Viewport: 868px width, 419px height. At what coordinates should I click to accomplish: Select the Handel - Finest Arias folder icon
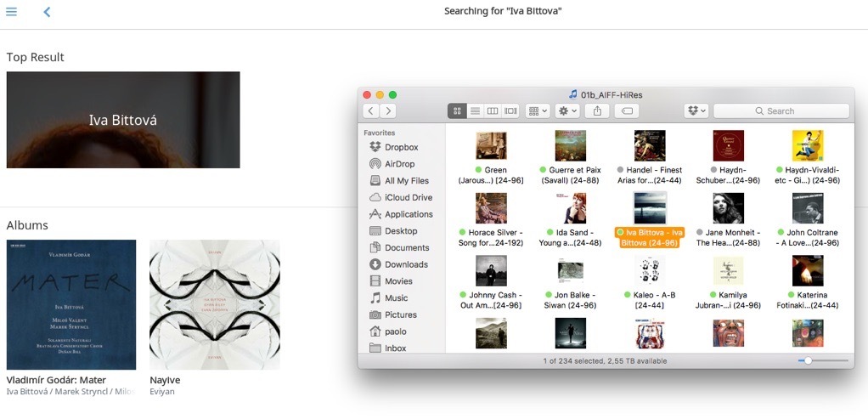pos(650,145)
